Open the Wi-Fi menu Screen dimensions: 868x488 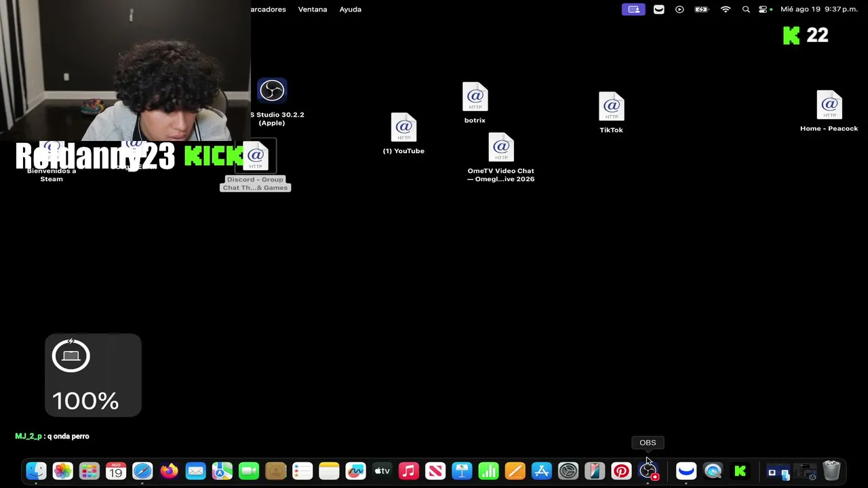pyautogui.click(x=726, y=9)
